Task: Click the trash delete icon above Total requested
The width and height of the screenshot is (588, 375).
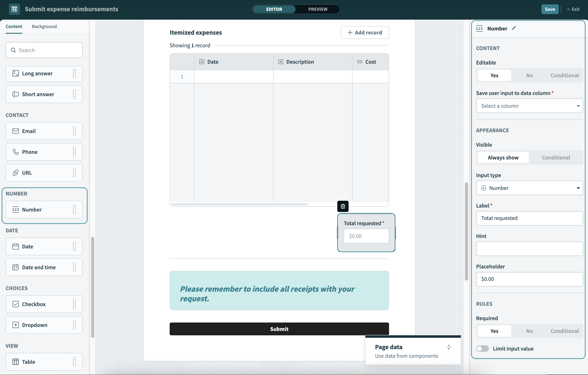Action: pos(343,206)
